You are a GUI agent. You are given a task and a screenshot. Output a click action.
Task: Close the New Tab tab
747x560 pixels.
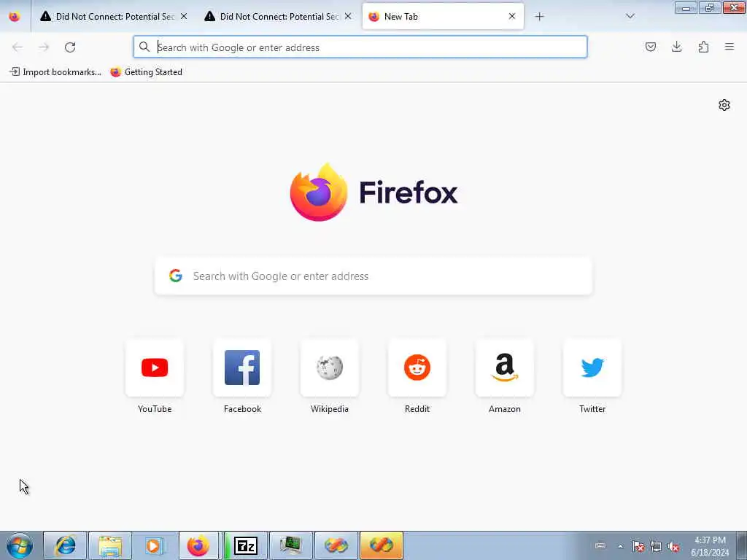point(512,17)
